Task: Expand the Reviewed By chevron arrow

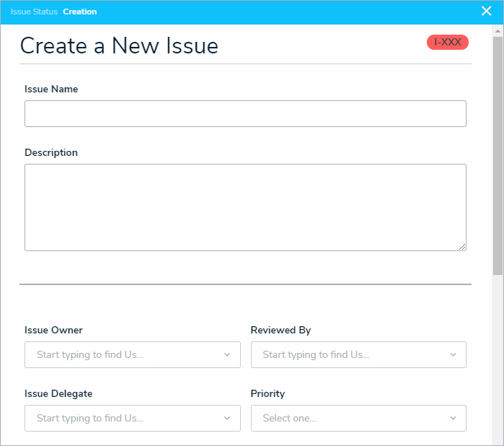Action: pyautogui.click(x=453, y=355)
